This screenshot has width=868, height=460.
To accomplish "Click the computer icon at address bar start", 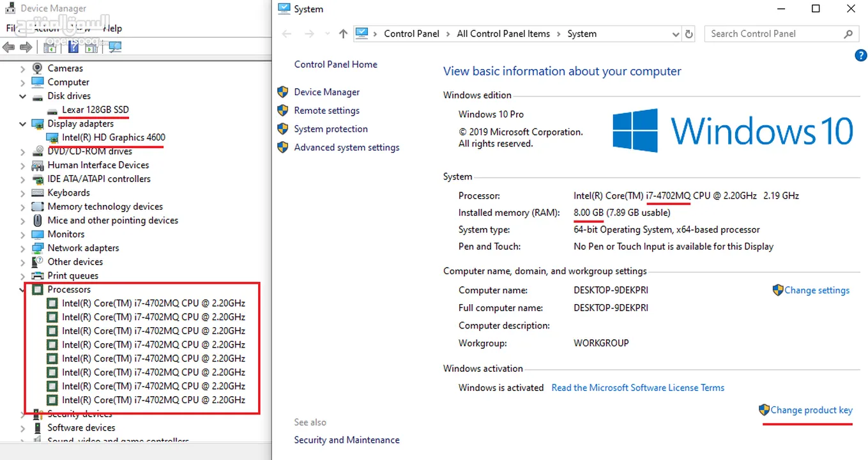I will pos(362,33).
